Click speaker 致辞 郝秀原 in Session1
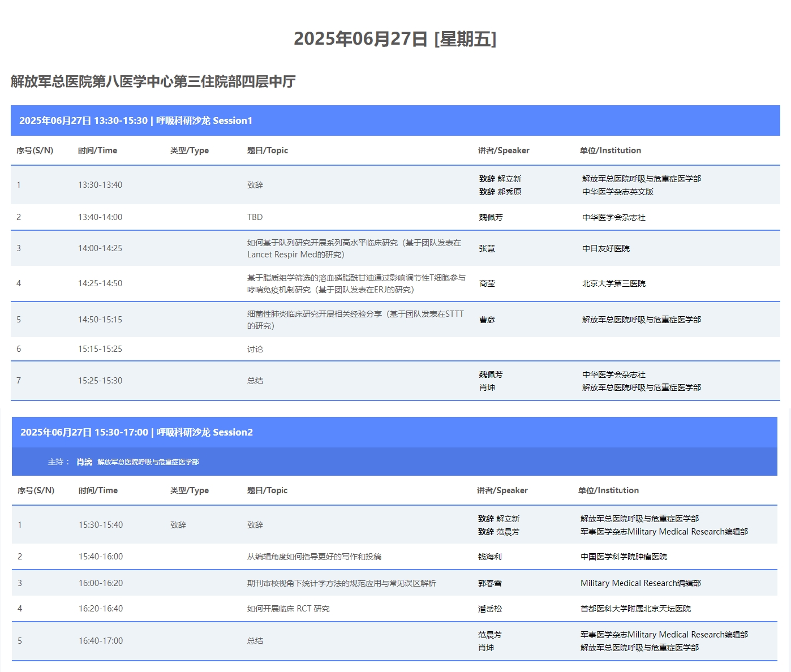This screenshot has width=791, height=672. click(500, 192)
